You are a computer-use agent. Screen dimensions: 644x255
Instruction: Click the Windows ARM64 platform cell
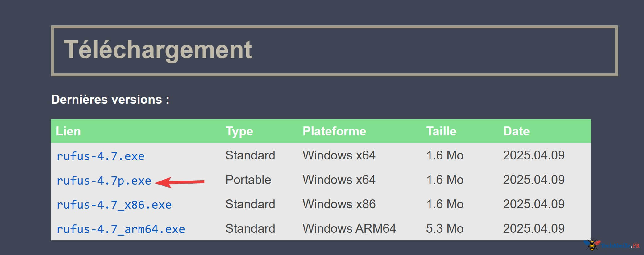(349, 228)
